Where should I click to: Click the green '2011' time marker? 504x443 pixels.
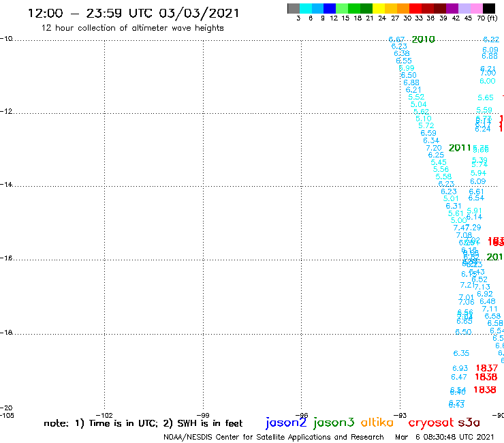[x=460, y=148]
